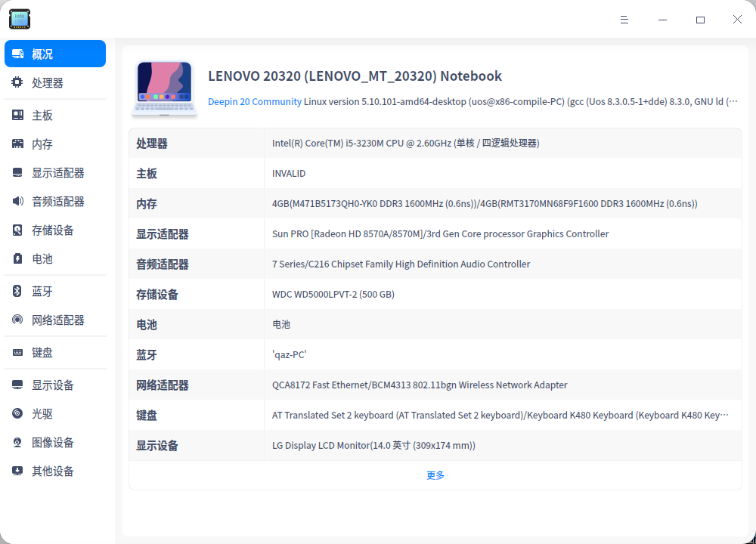Image resolution: width=756 pixels, height=544 pixels.
Task: Click the 显示设备 row label in the table
Action: click(x=157, y=446)
